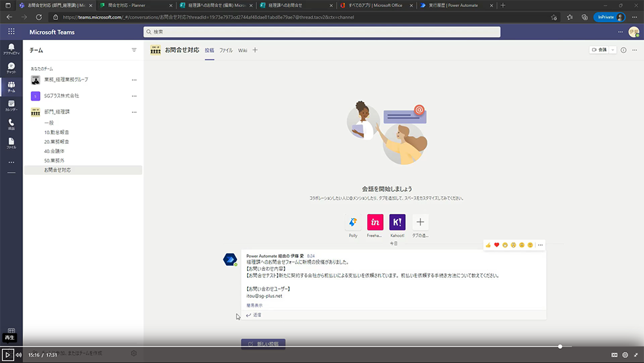Click 返信 to reply to message
The width and height of the screenshot is (644, 363).
click(254, 315)
